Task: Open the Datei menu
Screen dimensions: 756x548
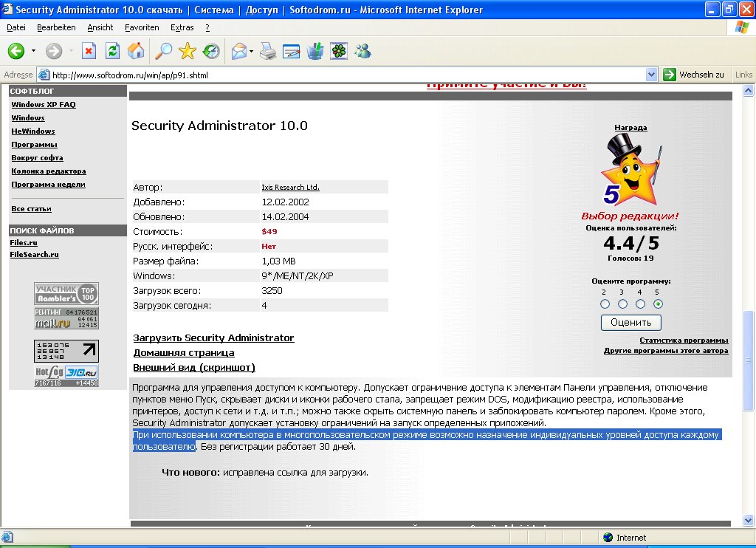Action: 16,27
